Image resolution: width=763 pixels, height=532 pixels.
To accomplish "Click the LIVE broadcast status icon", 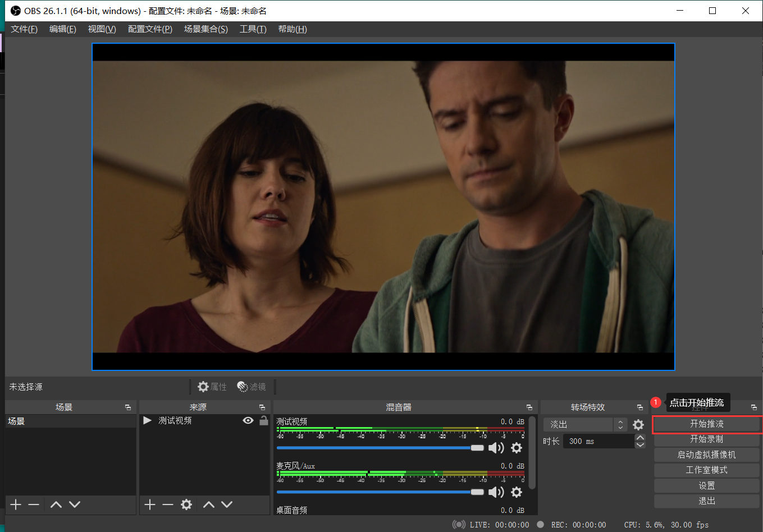I will [459, 525].
